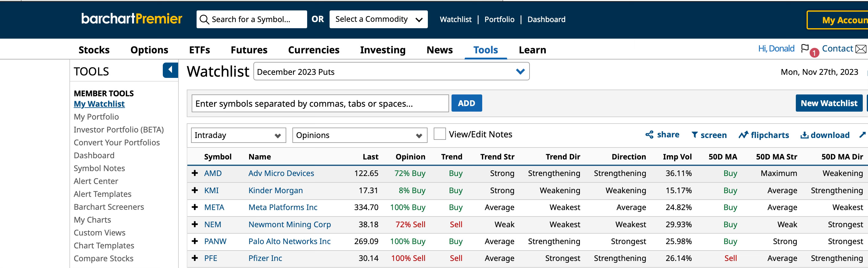Click the ADD button
Viewport: 868px width, 268px height.
pyautogui.click(x=466, y=103)
